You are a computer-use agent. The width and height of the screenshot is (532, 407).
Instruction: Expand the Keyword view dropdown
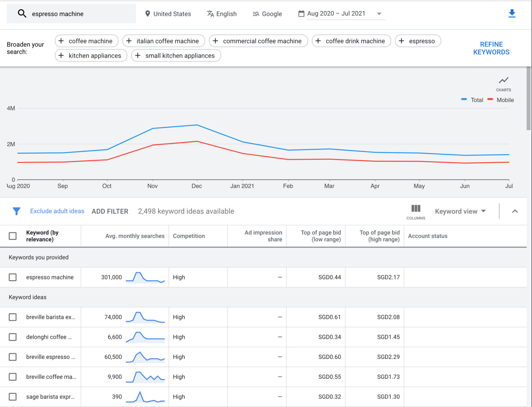pyautogui.click(x=460, y=211)
